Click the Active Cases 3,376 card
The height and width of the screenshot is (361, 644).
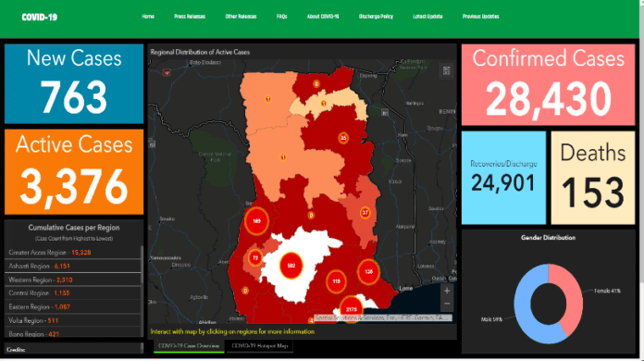coord(74,172)
